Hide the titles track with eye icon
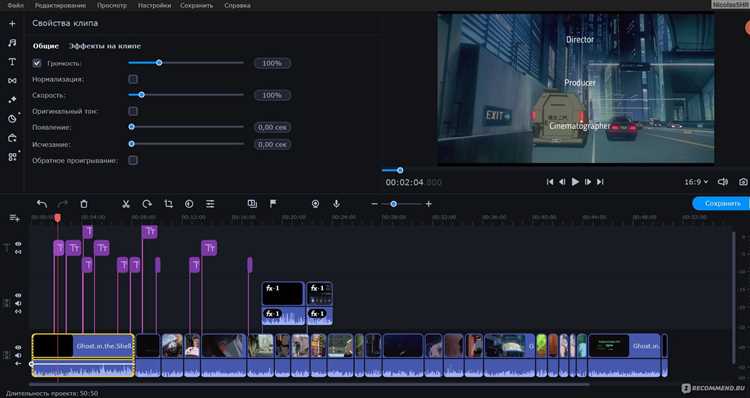The image size is (750, 398). [x=18, y=244]
